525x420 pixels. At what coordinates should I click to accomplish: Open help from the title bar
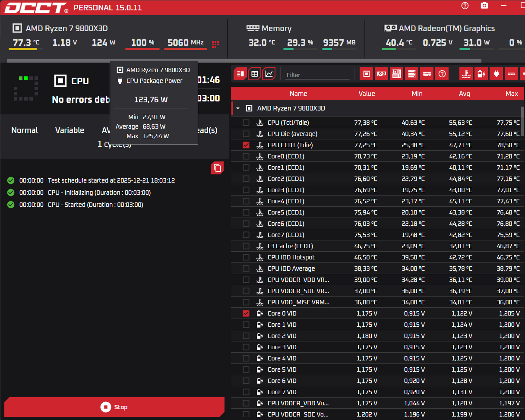coord(465,6)
